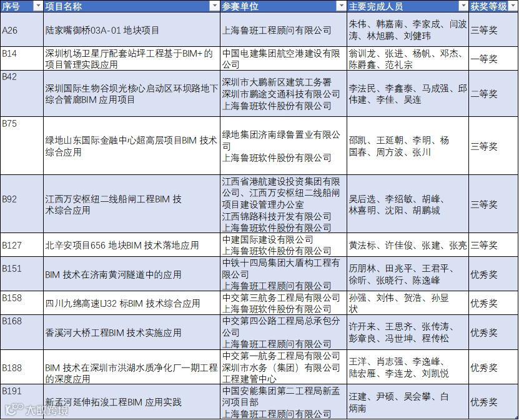The width and height of the screenshot is (519, 420).
Task: Click 三等奖 award cell in row B127
Action: [493, 245]
